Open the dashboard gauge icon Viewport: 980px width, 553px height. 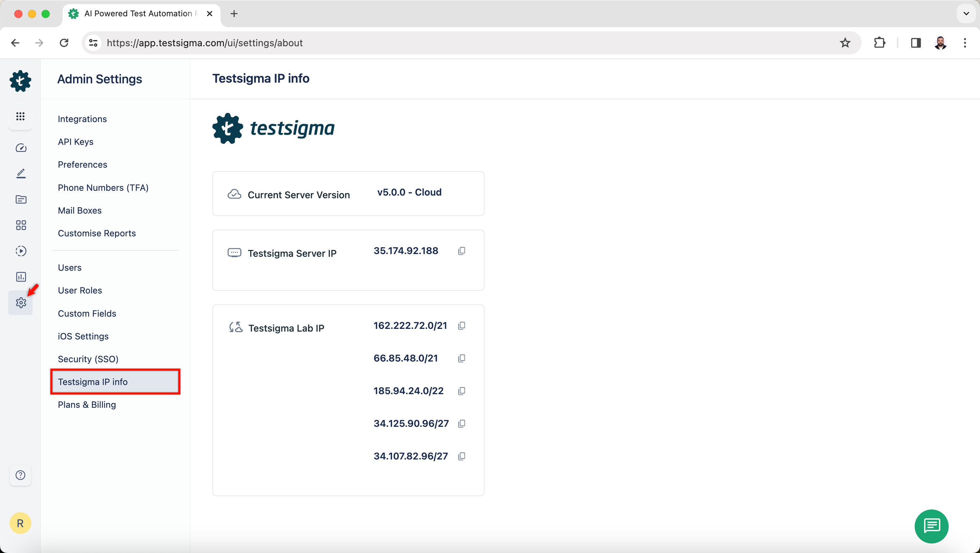21,148
